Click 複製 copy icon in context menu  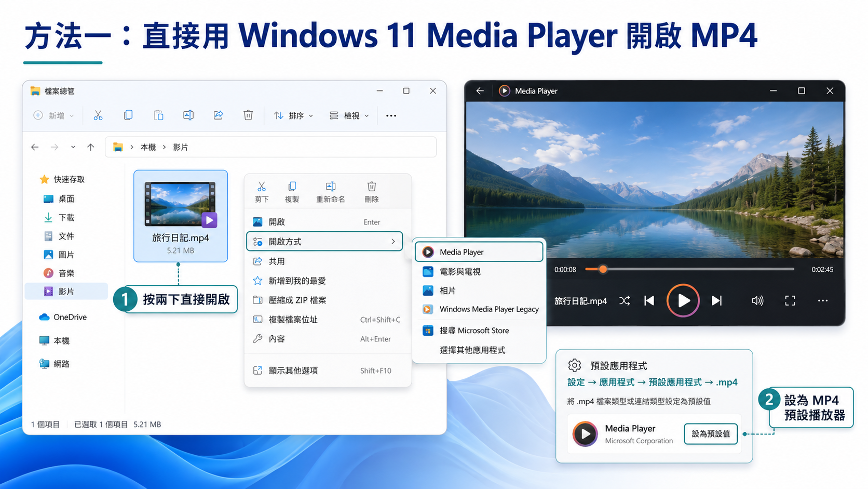coord(292,187)
